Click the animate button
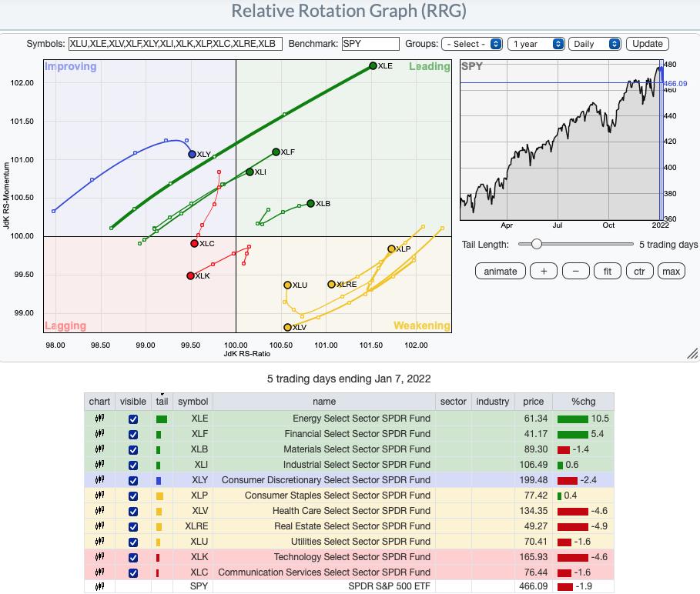 point(501,271)
